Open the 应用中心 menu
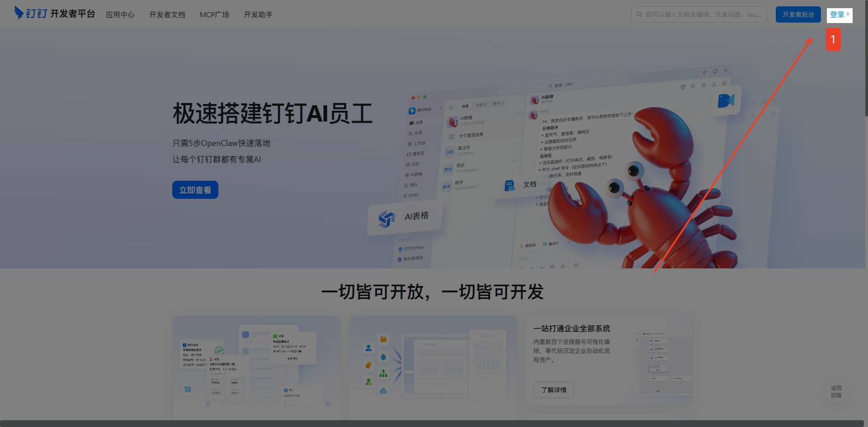The height and width of the screenshot is (427, 868). pos(120,14)
